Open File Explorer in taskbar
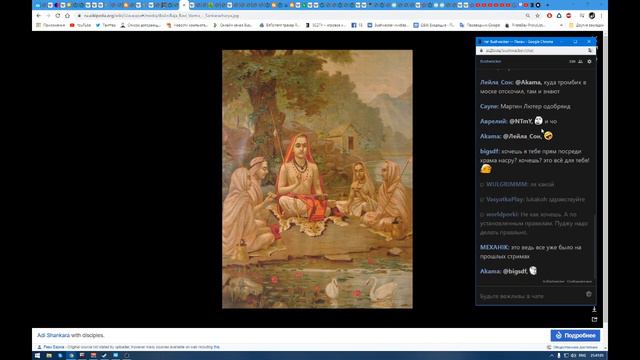 pyautogui.click(x=49, y=356)
